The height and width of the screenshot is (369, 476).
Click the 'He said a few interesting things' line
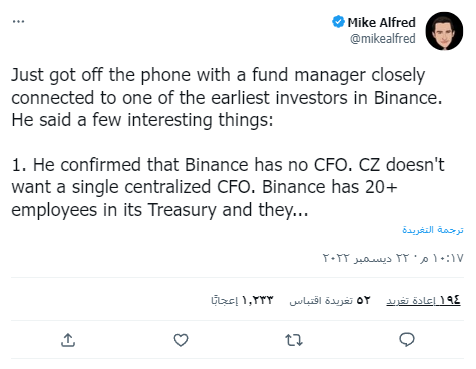142,120
